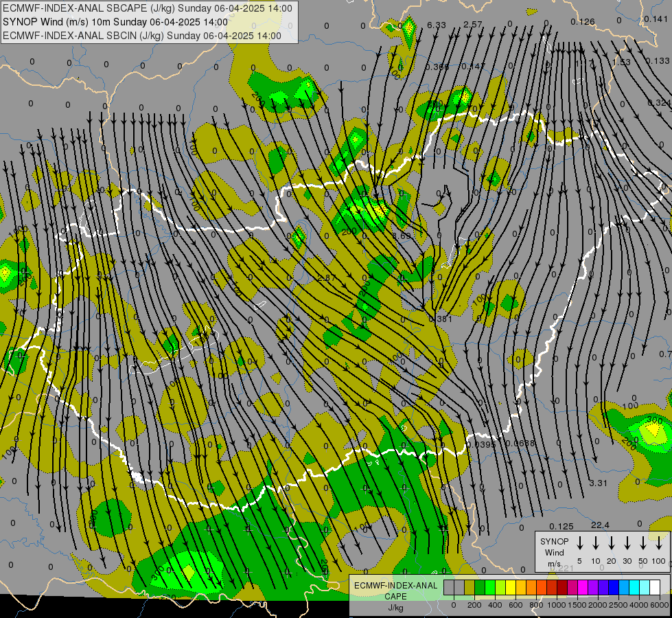Click the SBCAPE title line in header
Image resolution: width=672 pixels, height=618 pixels.
tap(148, 8)
